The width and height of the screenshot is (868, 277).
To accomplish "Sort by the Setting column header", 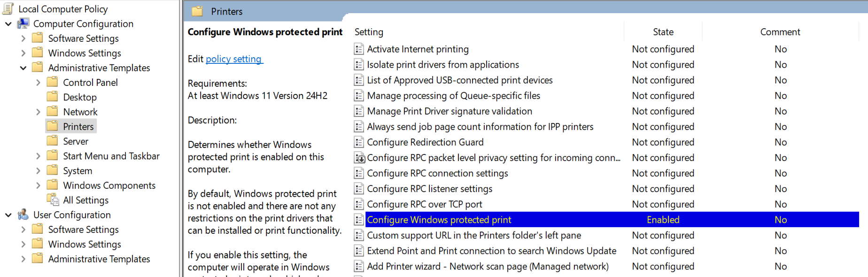I will [369, 32].
